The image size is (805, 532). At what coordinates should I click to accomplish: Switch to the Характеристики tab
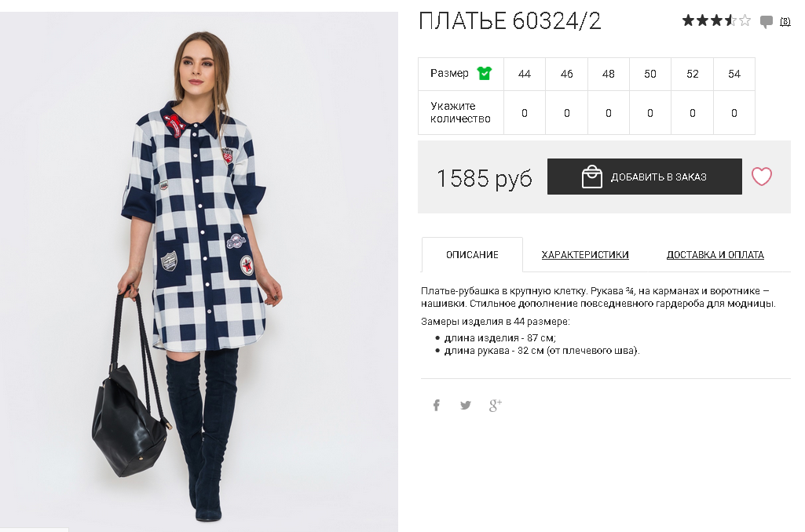[585, 254]
